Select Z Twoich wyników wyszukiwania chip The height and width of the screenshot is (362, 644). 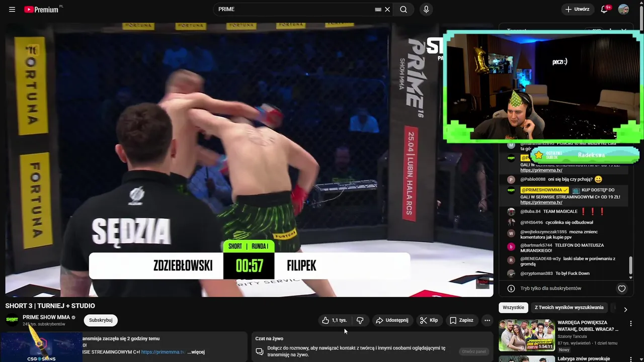[569, 308]
